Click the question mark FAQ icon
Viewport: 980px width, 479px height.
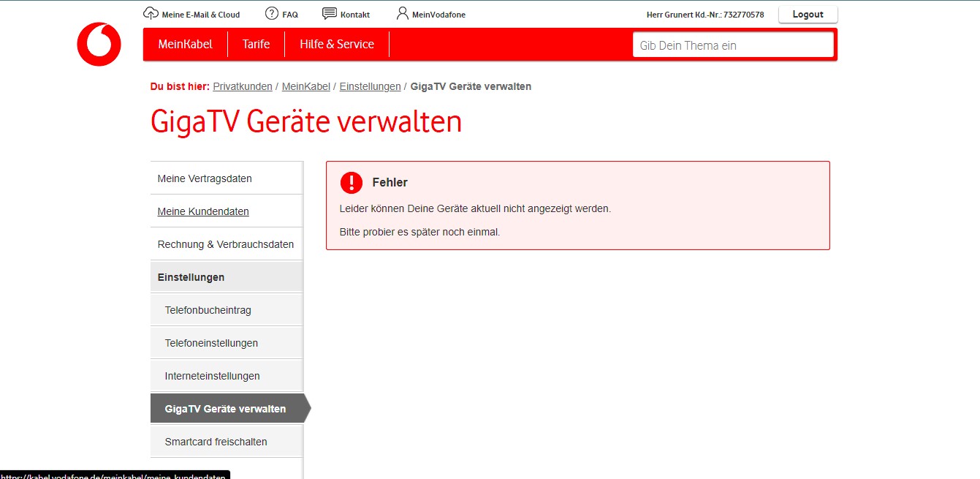pos(272,13)
